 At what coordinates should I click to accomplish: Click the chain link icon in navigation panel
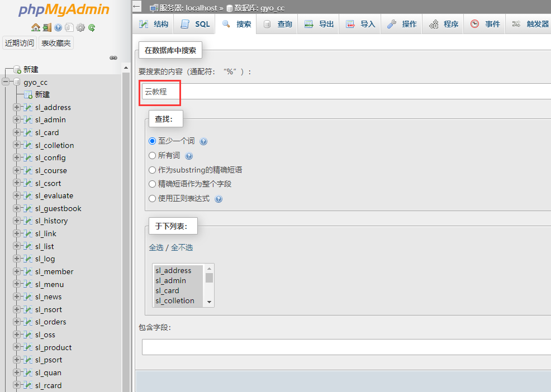(113, 58)
